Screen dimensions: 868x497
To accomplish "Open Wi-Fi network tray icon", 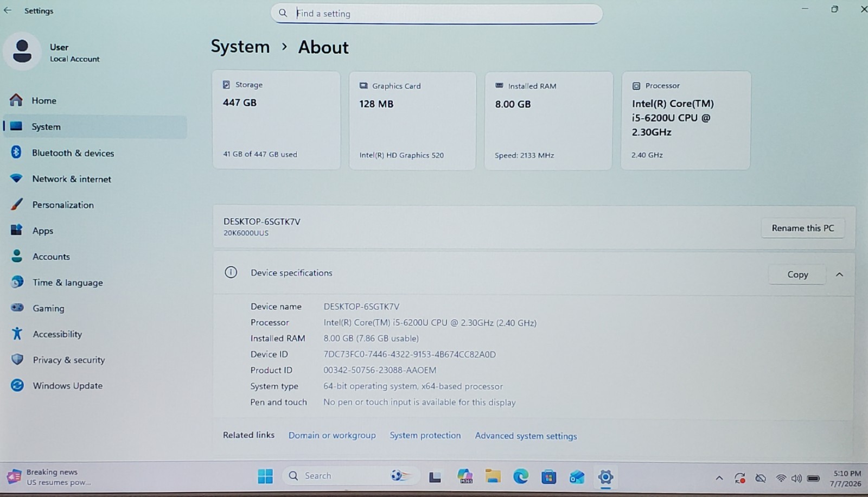I will (x=781, y=478).
